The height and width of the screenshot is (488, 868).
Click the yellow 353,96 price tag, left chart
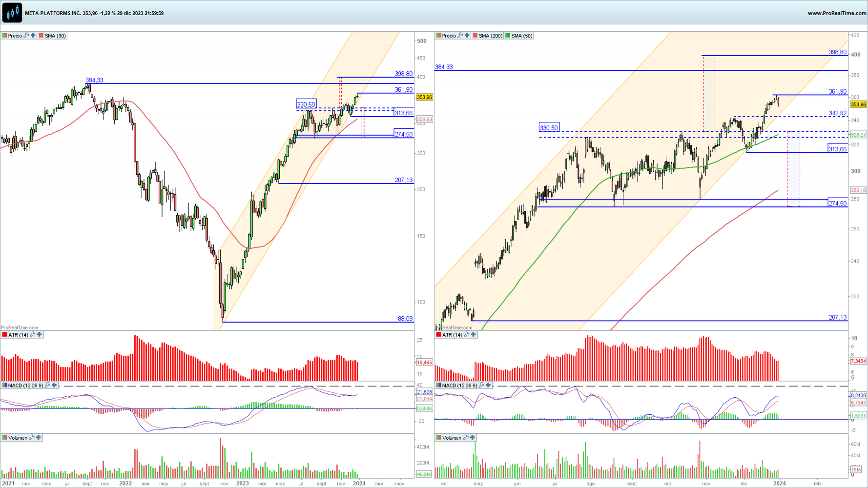(x=424, y=97)
